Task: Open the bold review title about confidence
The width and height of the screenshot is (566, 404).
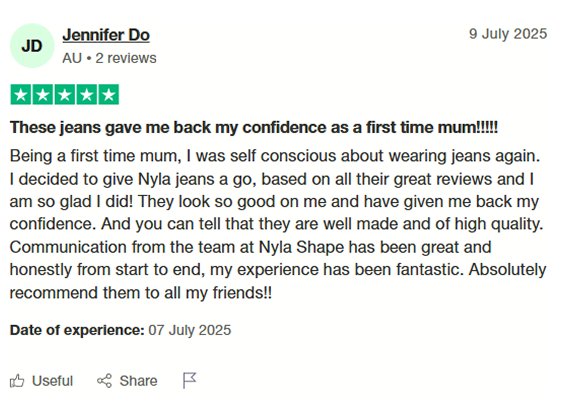Action: (x=254, y=127)
